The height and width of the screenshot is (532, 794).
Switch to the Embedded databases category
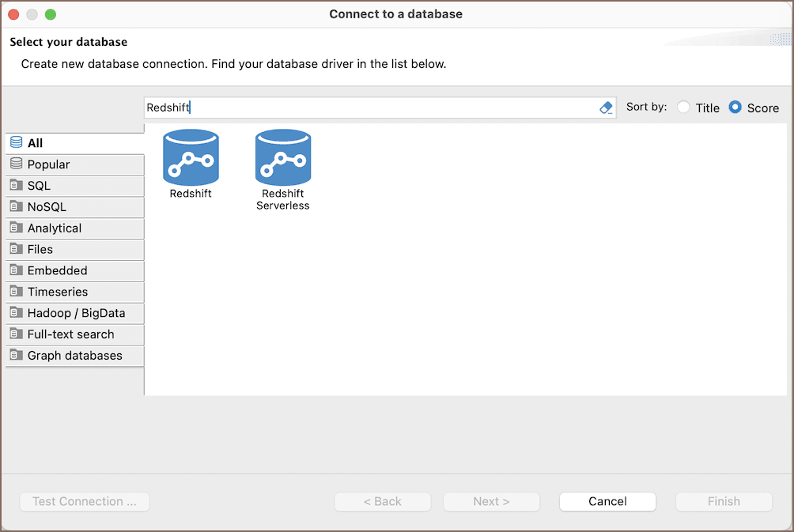pos(58,270)
